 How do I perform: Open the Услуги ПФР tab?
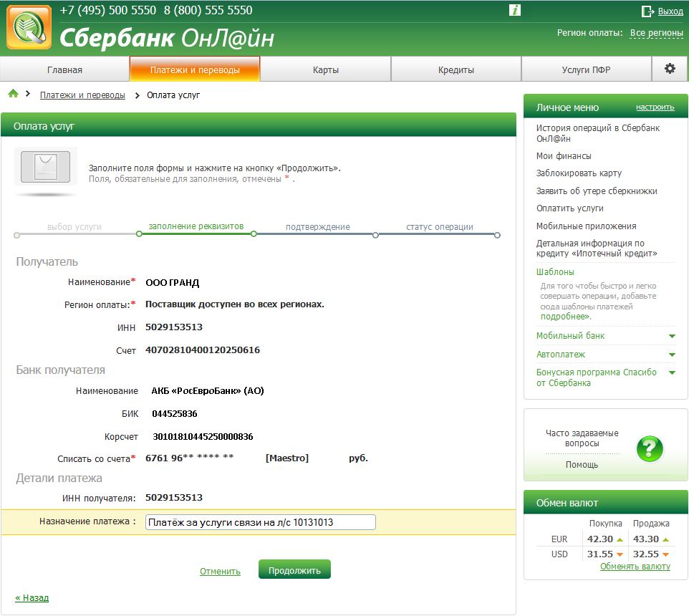586,70
